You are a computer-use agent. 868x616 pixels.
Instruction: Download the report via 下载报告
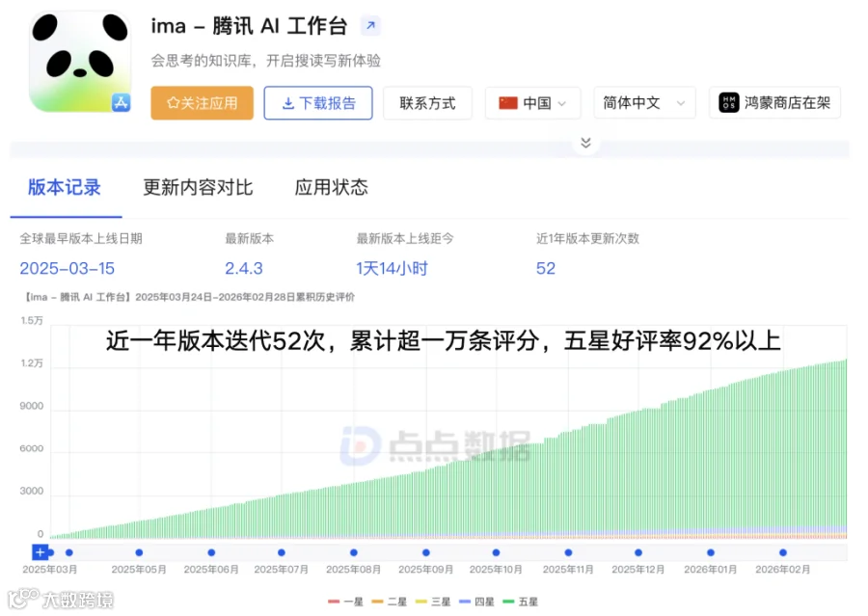(x=318, y=103)
